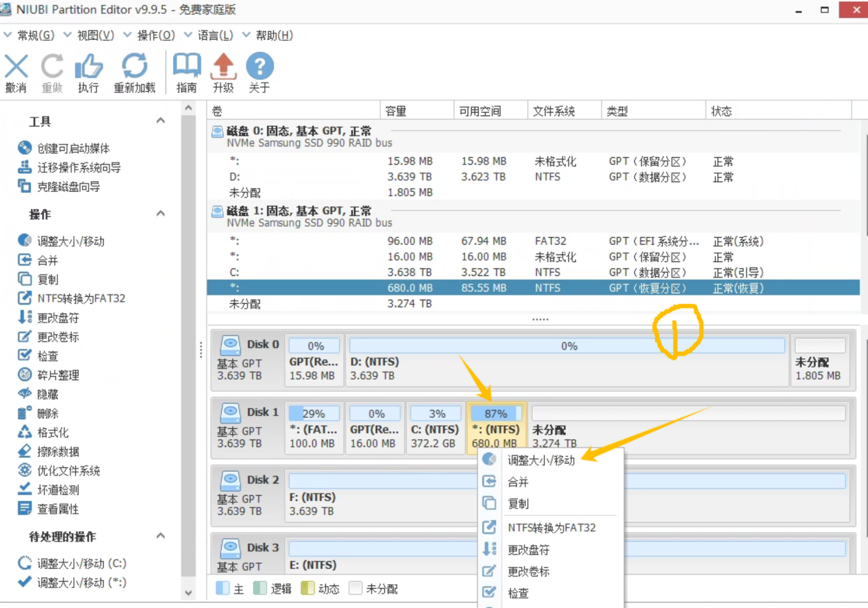Screen dimensions: 868x608
Task: Select 复制 in the context menu
Action: [551, 503]
